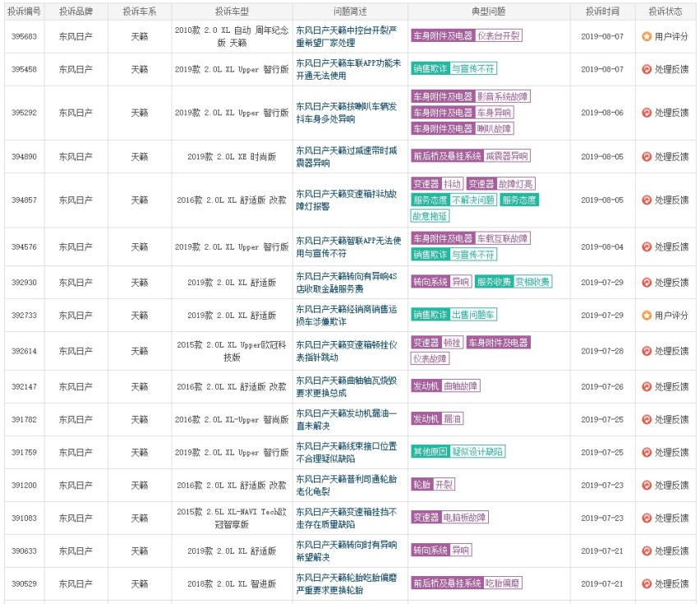The width and height of the screenshot is (700, 604).
Task: Open complaint summary 东风日产天籁变速箱抖动故障灯报警
Action: point(347,200)
